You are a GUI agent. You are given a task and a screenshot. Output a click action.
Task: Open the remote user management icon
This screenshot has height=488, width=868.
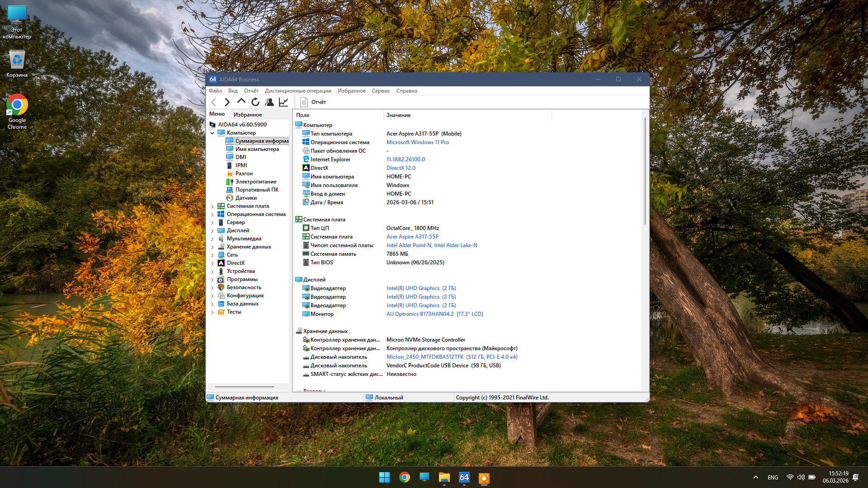coord(269,102)
